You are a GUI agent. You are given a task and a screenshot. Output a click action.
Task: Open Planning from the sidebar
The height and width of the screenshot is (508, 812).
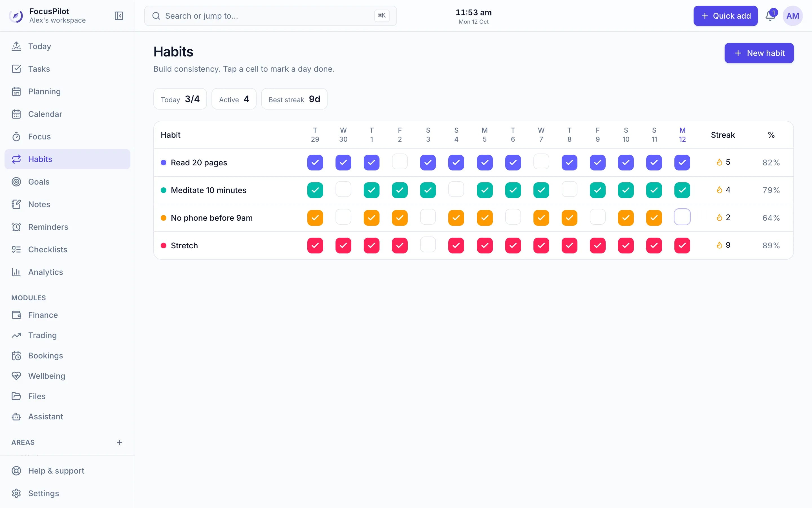[x=67, y=91]
